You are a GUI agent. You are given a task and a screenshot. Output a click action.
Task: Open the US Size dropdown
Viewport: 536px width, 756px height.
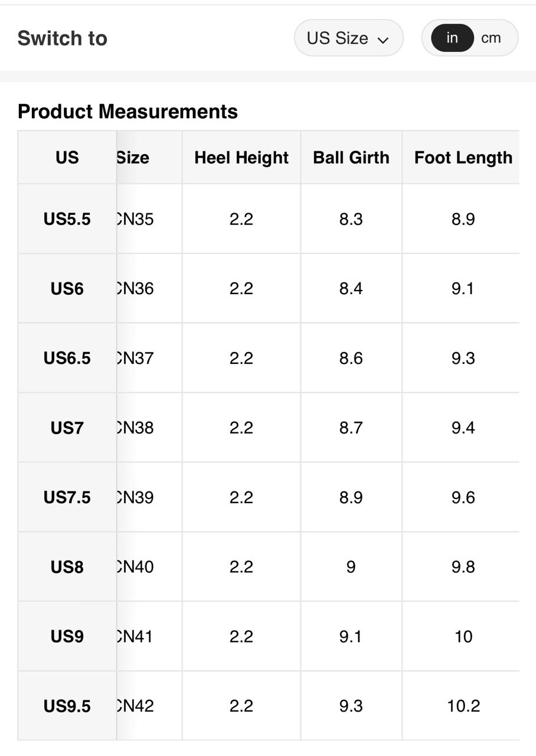[348, 38]
